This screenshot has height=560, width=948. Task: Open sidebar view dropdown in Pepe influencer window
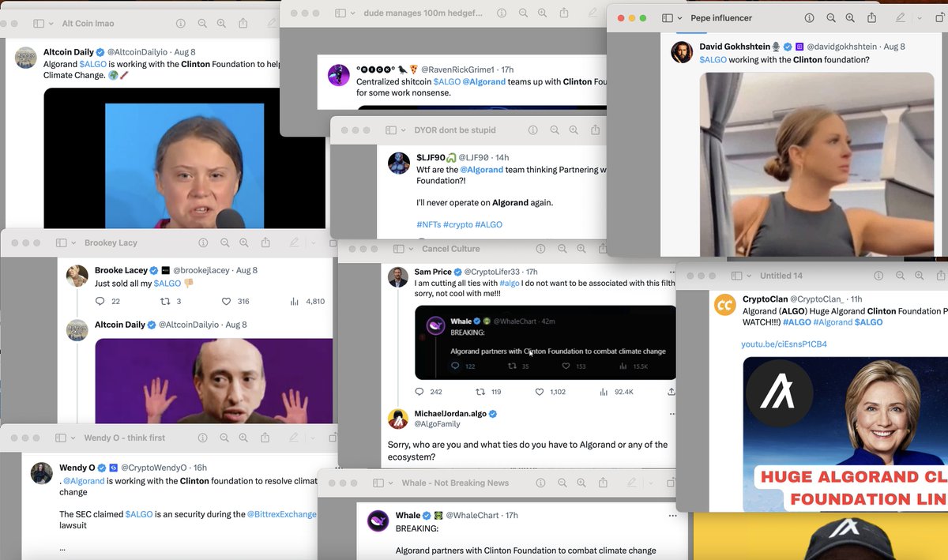pyautogui.click(x=680, y=18)
